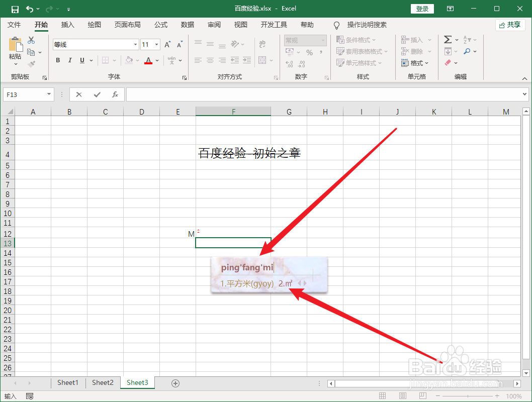Switch to the 公式 tab

click(161, 25)
